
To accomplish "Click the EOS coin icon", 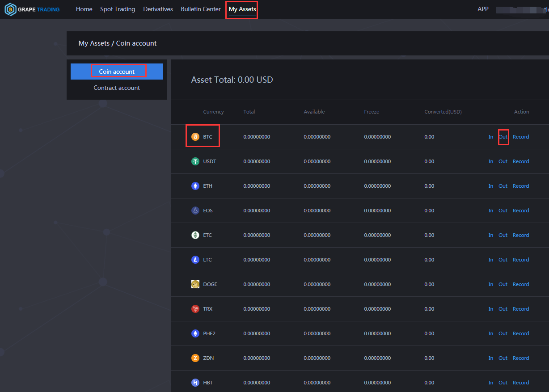I will (x=195, y=211).
